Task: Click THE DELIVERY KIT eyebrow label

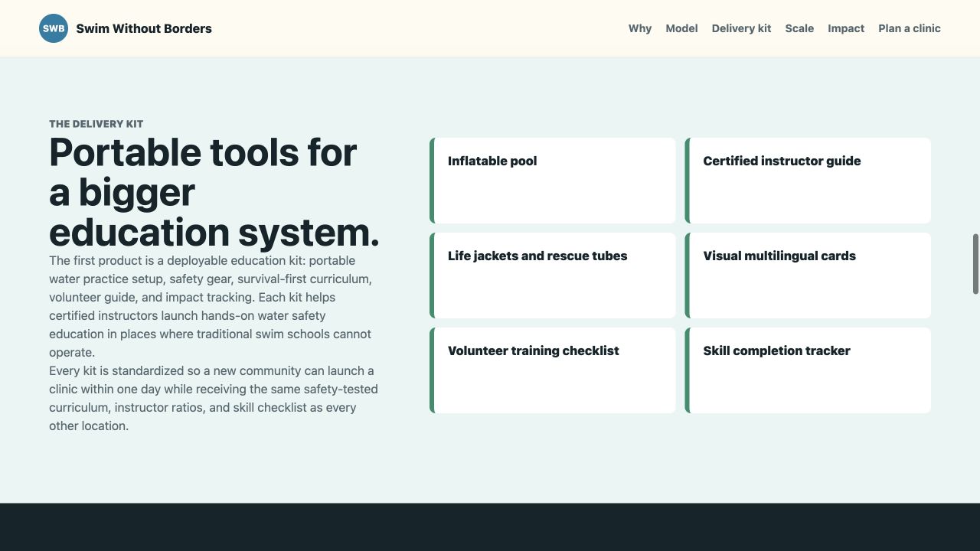Action: tap(96, 124)
